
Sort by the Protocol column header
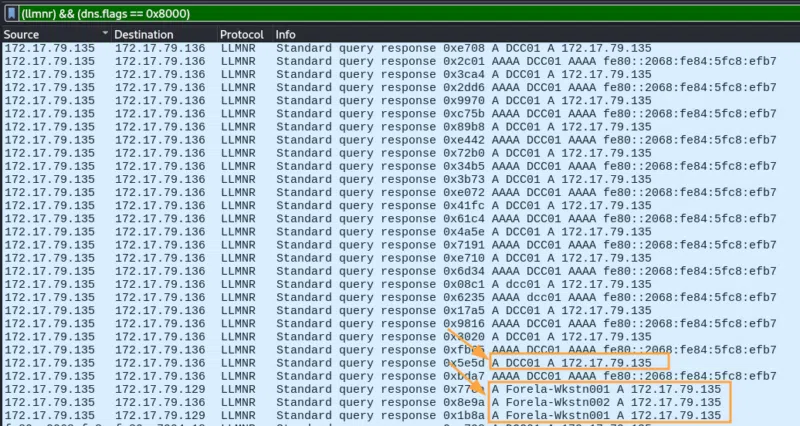(x=244, y=34)
